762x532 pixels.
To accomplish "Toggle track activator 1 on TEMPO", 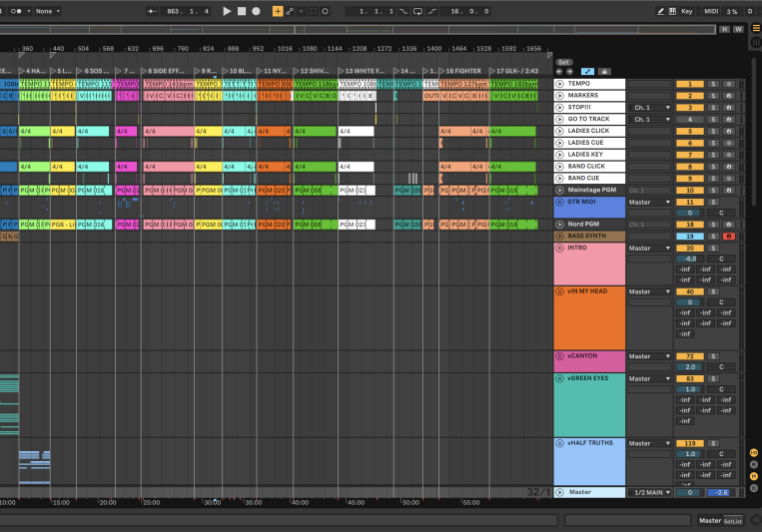I will 689,84.
